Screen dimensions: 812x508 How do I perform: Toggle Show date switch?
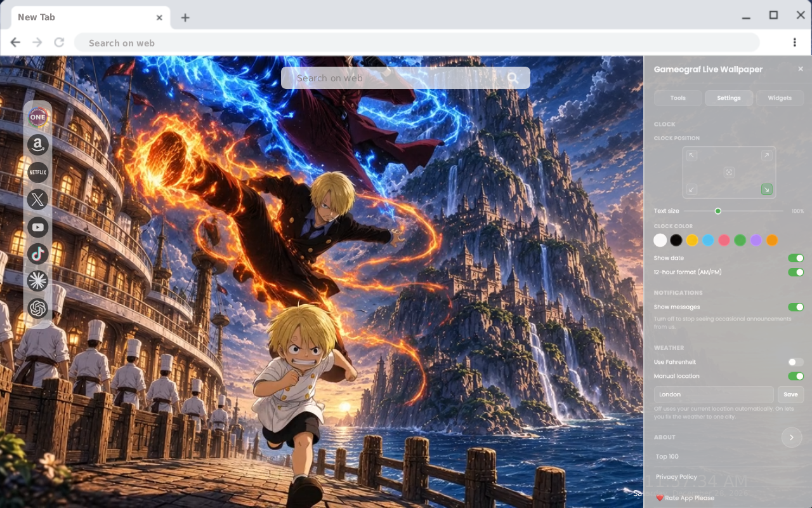tap(796, 258)
